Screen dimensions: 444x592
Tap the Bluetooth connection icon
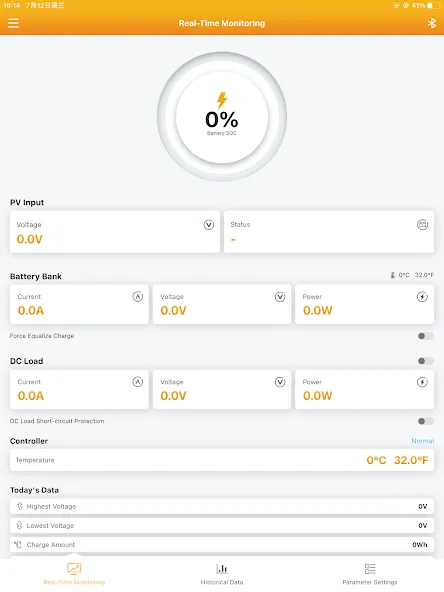pos(432,23)
